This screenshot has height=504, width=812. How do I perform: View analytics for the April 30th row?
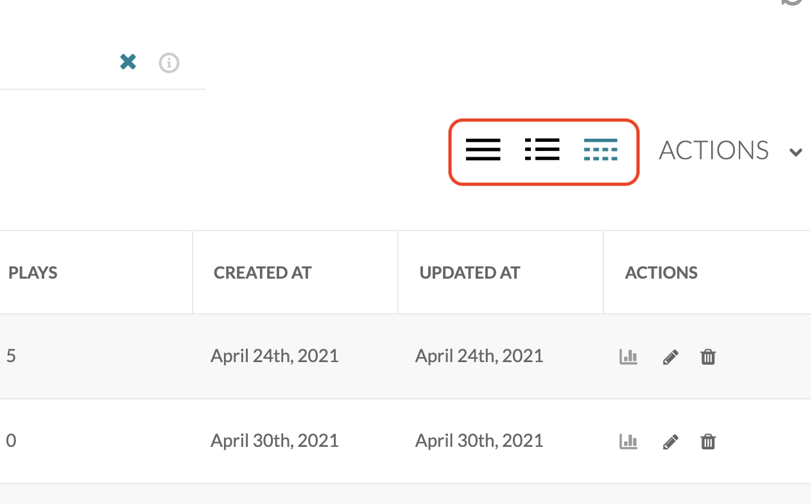(x=628, y=442)
